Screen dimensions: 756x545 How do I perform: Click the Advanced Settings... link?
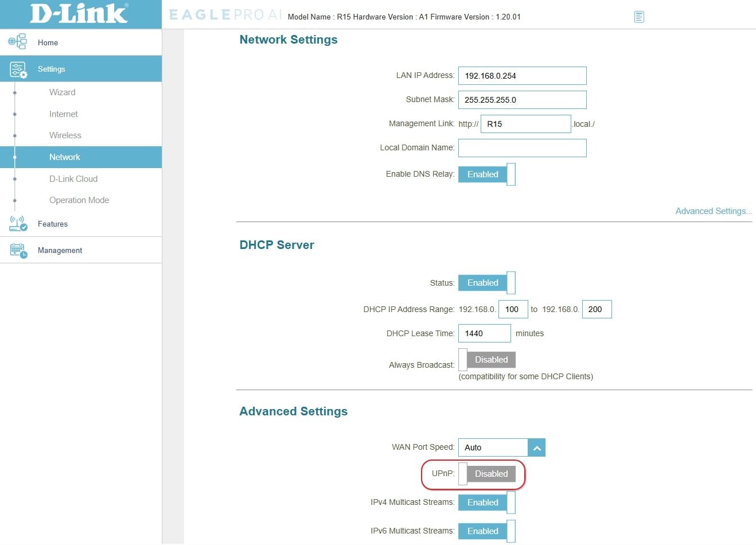click(714, 211)
